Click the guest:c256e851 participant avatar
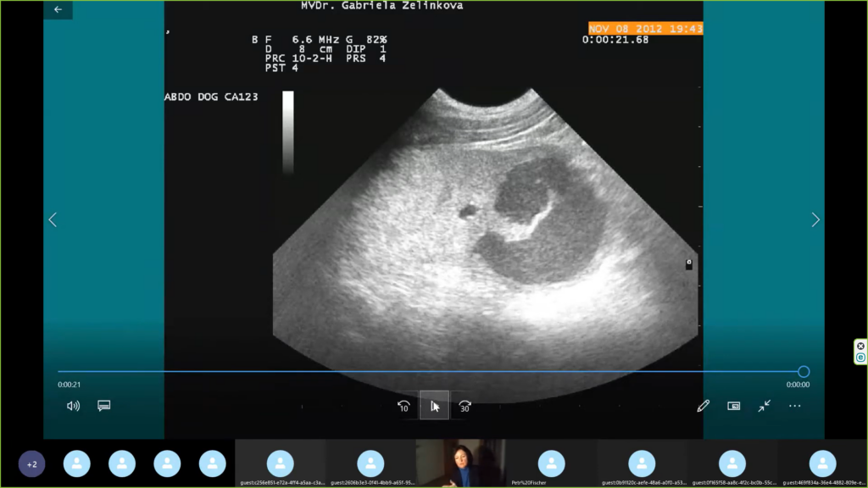 (x=280, y=463)
